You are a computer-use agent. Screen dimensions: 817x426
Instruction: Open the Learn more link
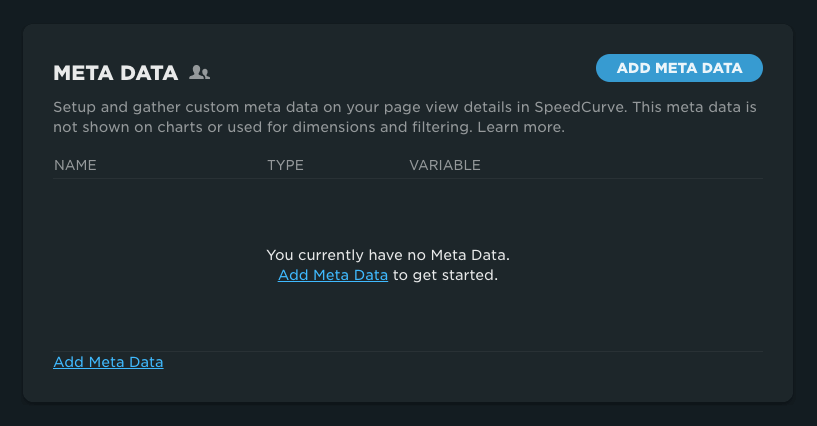tap(521, 127)
